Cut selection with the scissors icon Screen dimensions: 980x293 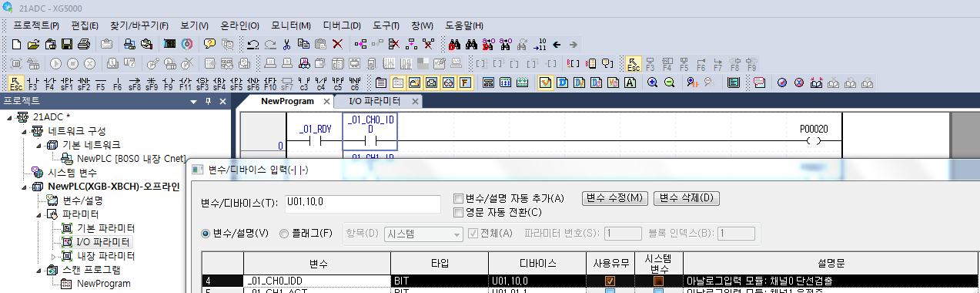click(286, 44)
